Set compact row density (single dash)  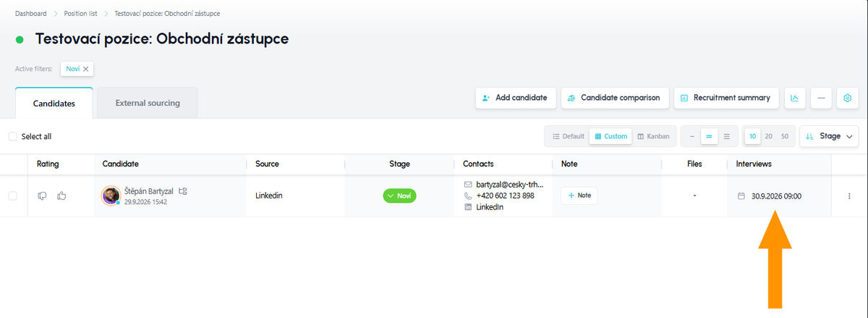coord(692,136)
